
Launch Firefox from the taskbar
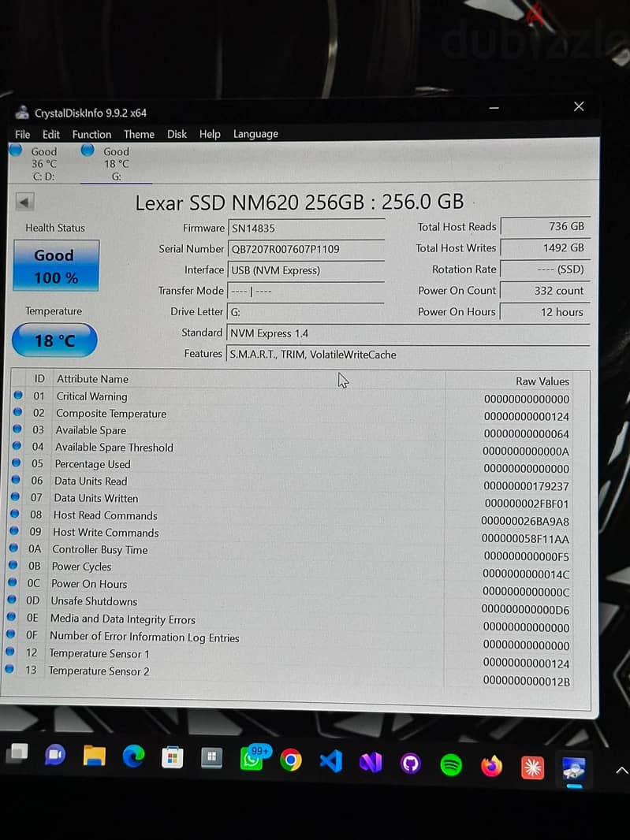pos(492,766)
